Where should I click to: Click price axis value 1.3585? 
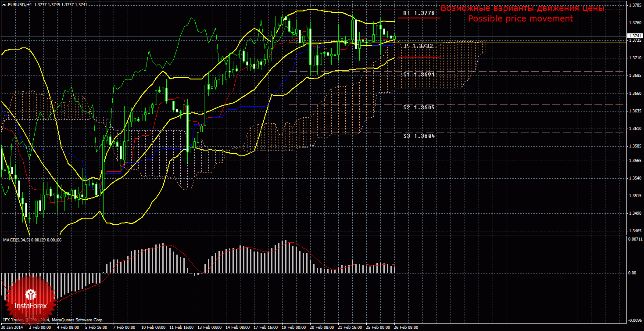636,146
